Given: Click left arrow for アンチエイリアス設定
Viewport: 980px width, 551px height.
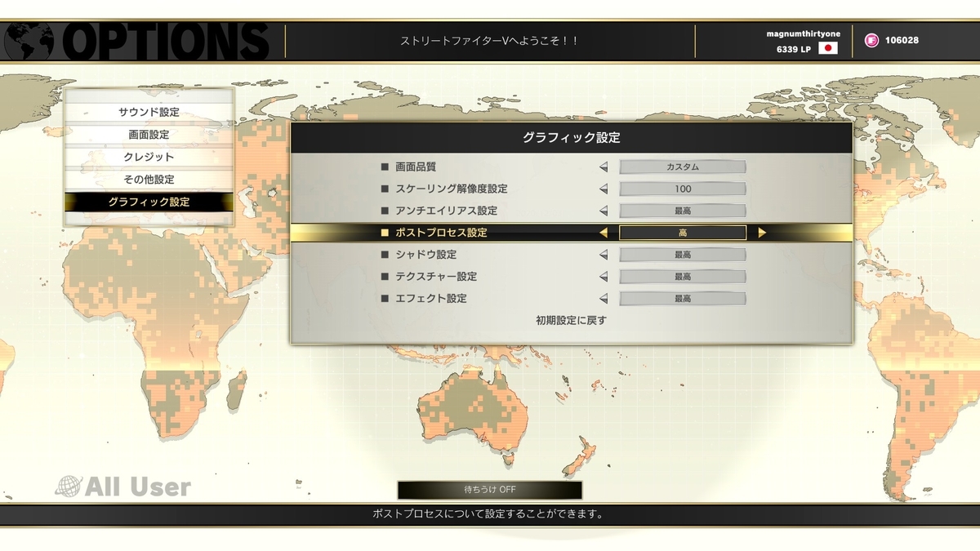Looking at the screenshot, I should point(604,211).
